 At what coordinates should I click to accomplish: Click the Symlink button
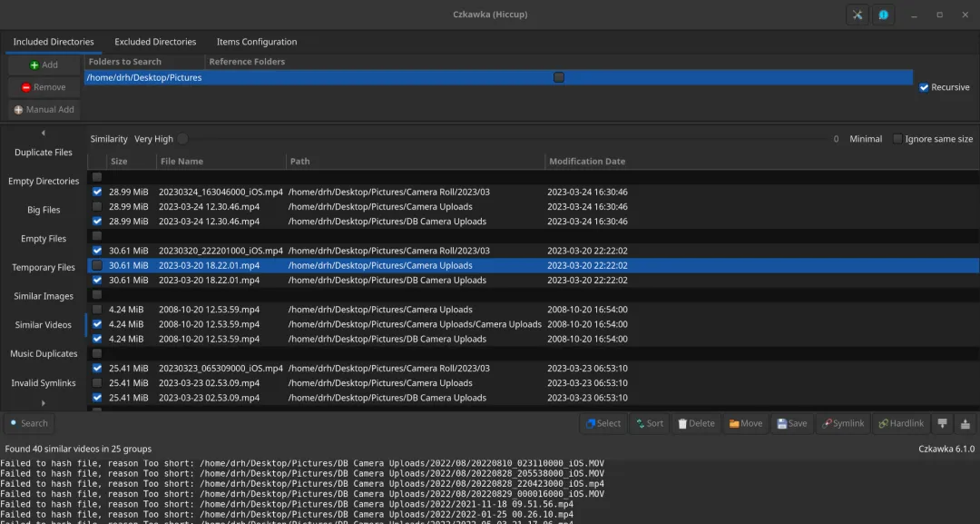click(x=842, y=423)
